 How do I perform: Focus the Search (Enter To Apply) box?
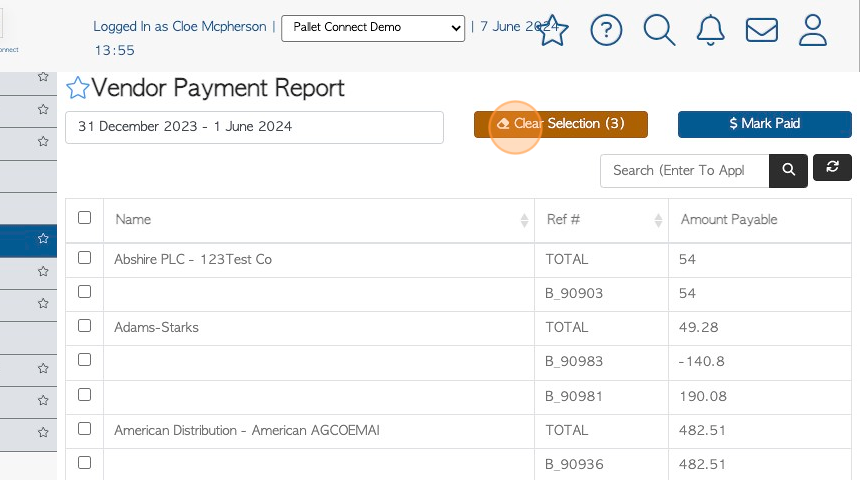coord(684,171)
